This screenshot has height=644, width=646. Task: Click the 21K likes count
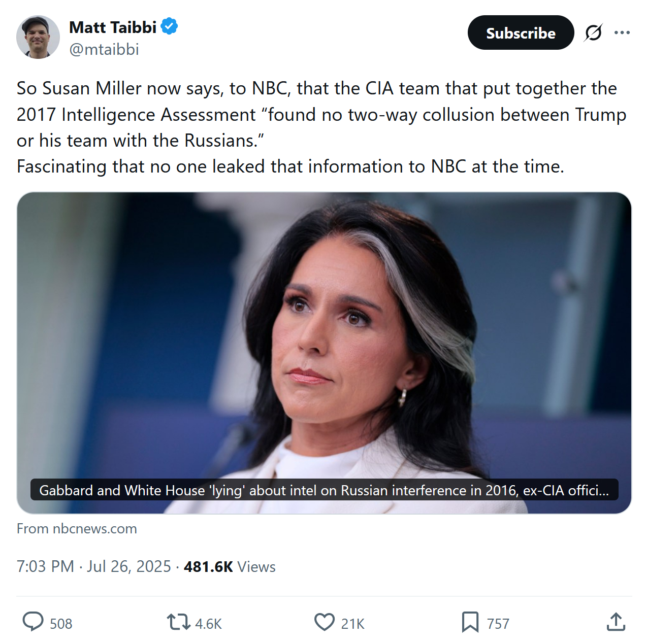(x=353, y=624)
